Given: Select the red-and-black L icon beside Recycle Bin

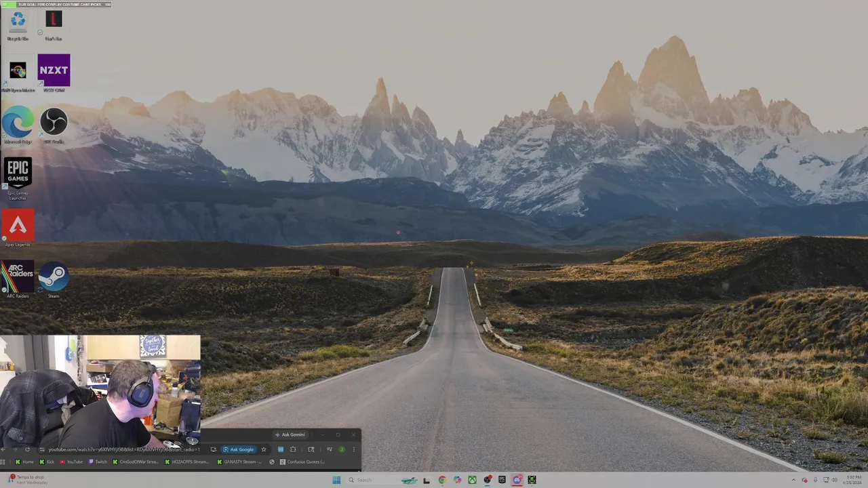Looking at the screenshot, I should pos(54,25).
